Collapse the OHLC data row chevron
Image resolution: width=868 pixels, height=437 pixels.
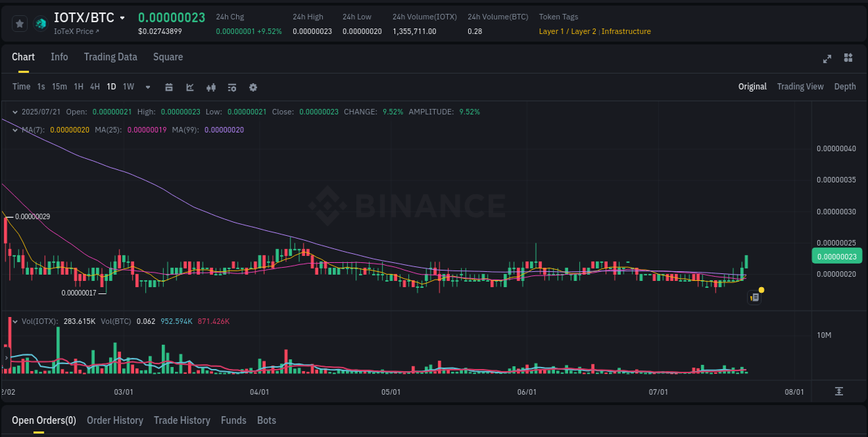click(14, 111)
